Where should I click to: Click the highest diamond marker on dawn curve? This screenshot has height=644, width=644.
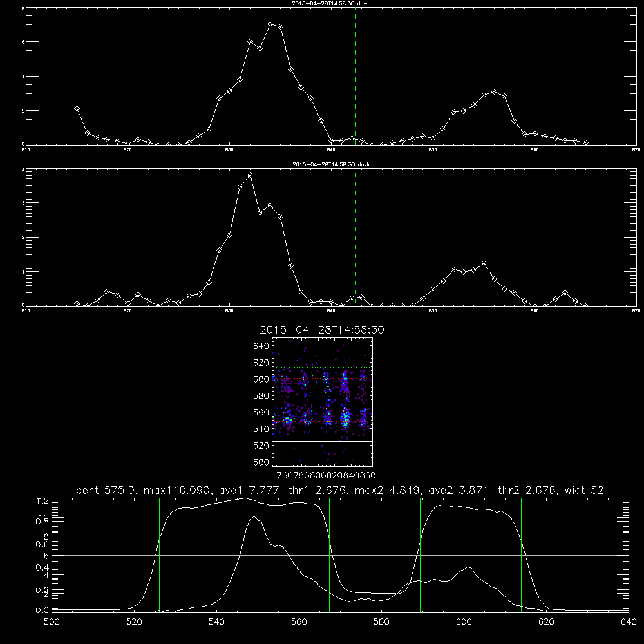tap(270, 24)
